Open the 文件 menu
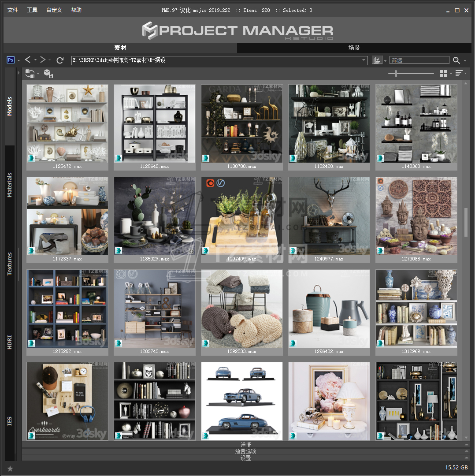475x476 pixels. coord(13,10)
